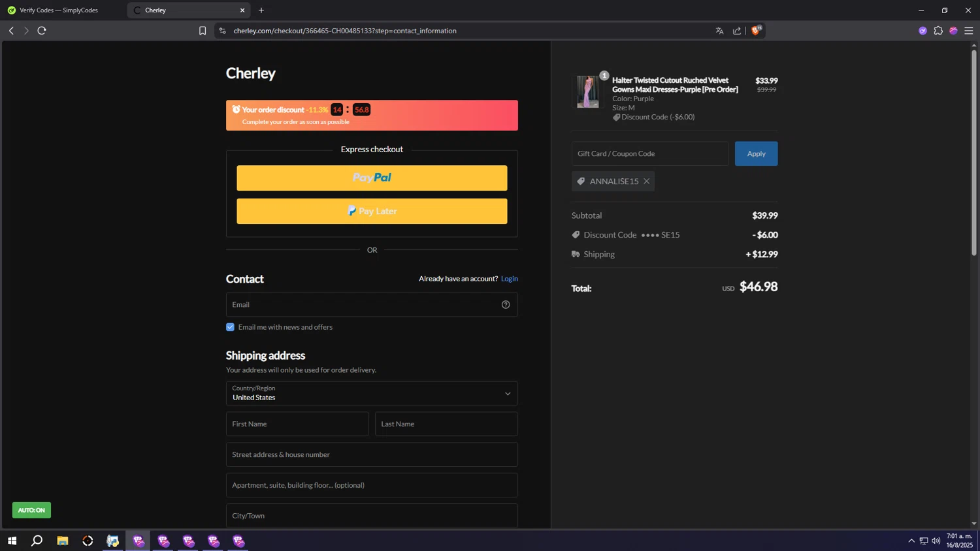Viewport: 980px width, 551px height.
Task: Click the browser back arrow
Action: (x=11, y=31)
